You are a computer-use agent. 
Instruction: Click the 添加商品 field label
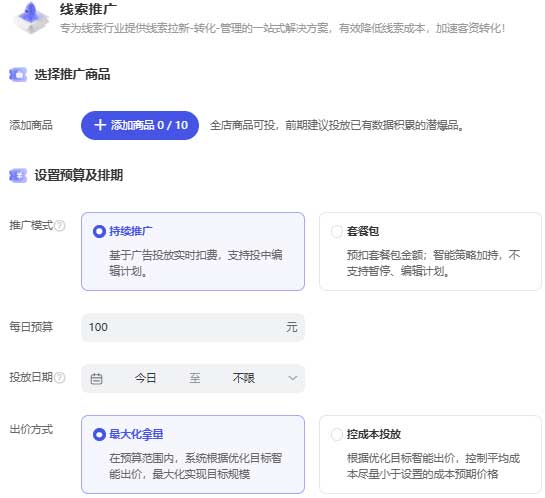31,125
